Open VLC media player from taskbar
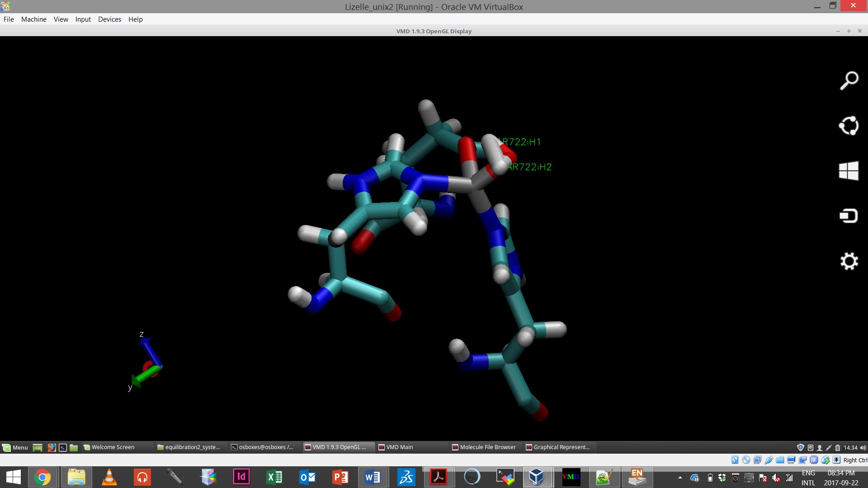Image resolution: width=868 pixels, height=488 pixels. [109, 477]
